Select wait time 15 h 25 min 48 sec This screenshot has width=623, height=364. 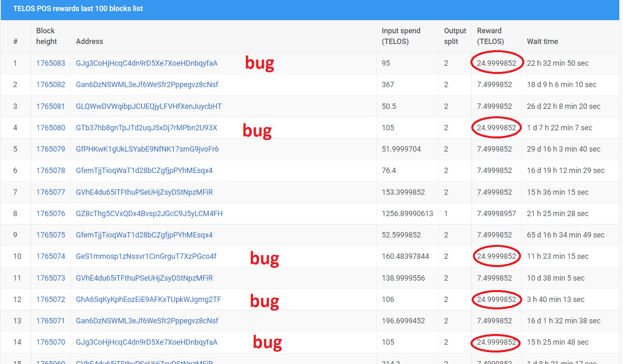click(558, 342)
